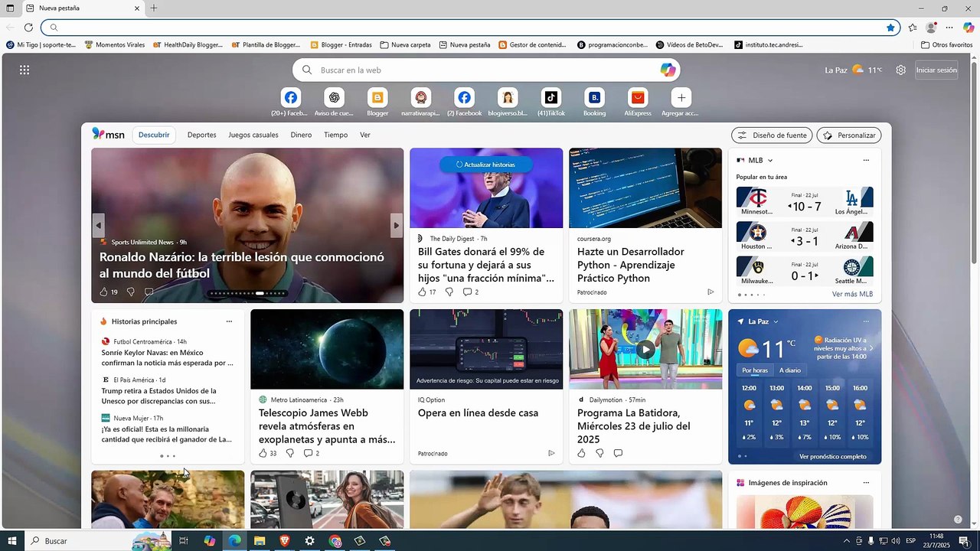Add a new quick access shortcut
Screen dimensions: 980x551
681,98
